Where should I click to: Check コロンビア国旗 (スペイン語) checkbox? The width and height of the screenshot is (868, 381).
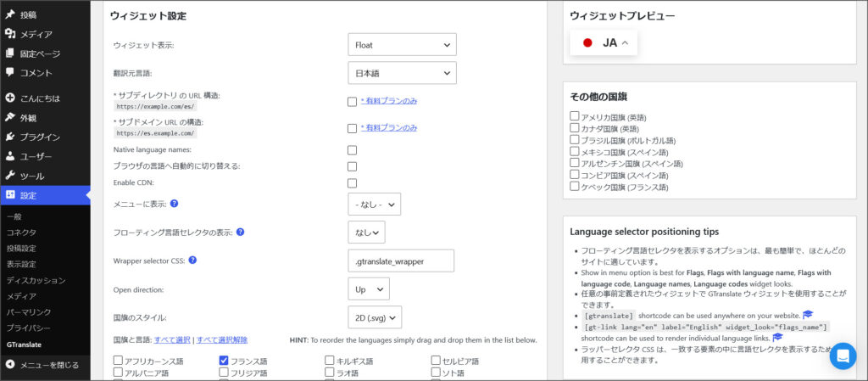click(575, 175)
